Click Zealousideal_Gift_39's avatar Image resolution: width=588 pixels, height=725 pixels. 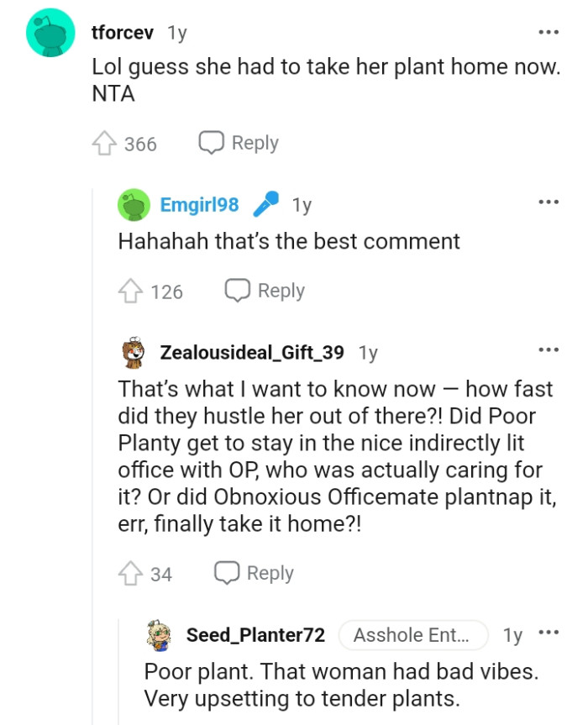coord(134,353)
